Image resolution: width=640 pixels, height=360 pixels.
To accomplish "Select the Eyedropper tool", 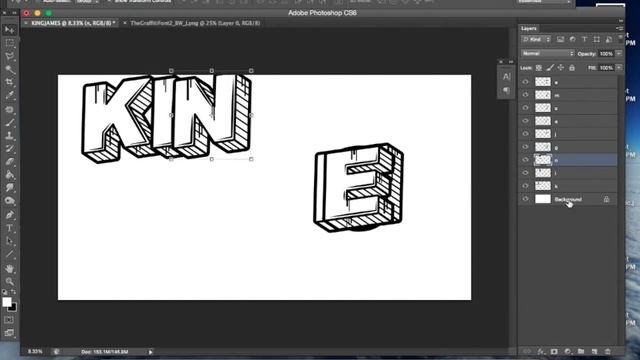I will pos(9,96).
